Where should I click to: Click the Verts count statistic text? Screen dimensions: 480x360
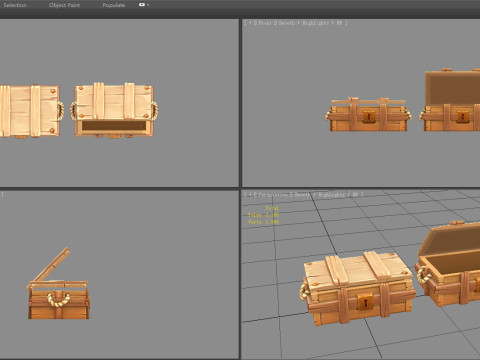[263, 222]
